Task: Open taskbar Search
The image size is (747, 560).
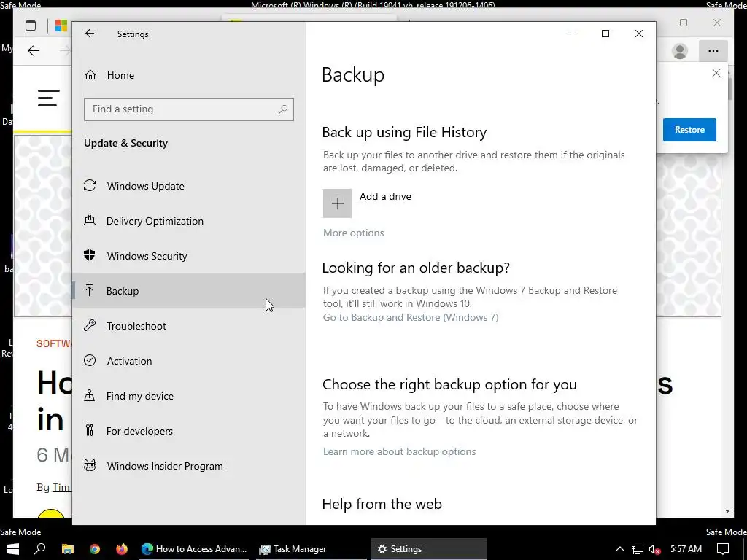Action: (x=40, y=548)
